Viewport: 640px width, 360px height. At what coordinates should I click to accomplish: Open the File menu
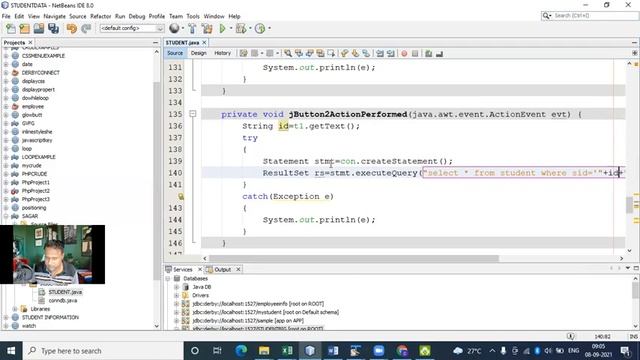tap(6, 16)
